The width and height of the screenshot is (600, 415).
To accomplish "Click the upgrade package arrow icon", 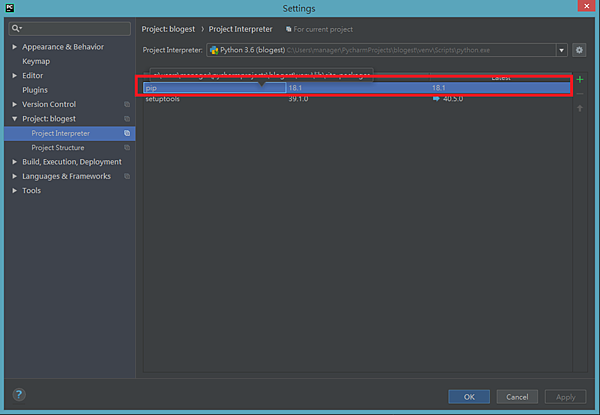I will click(580, 108).
